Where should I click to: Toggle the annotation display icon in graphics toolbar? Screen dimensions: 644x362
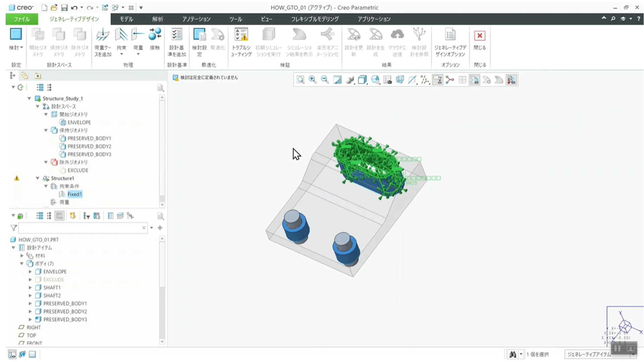(x=437, y=80)
